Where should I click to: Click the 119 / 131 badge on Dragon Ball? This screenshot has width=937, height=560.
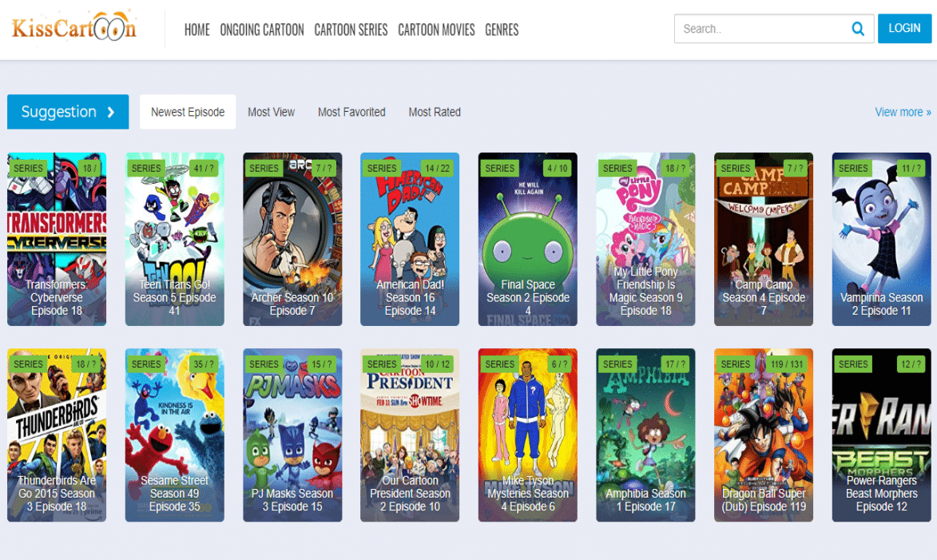pos(786,364)
